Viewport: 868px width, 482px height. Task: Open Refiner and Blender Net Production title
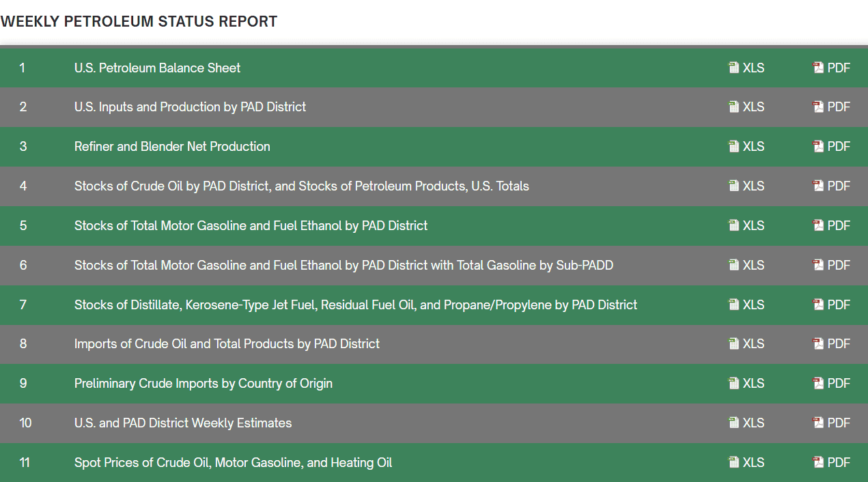(x=172, y=147)
